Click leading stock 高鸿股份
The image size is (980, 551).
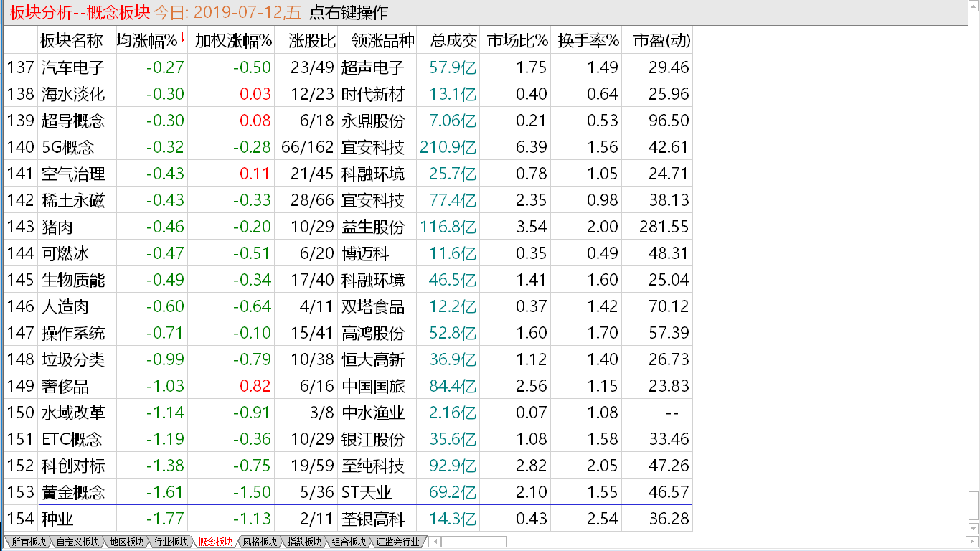tap(373, 333)
